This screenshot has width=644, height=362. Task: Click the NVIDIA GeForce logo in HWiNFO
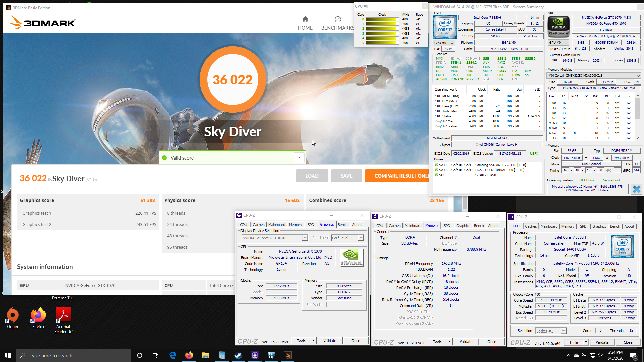pos(558,26)
